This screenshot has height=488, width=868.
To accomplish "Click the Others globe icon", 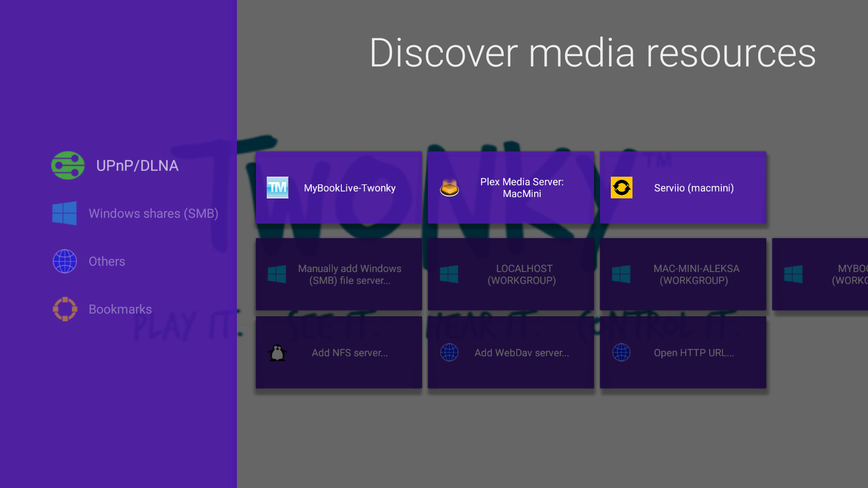I will [x=65, y=261].
